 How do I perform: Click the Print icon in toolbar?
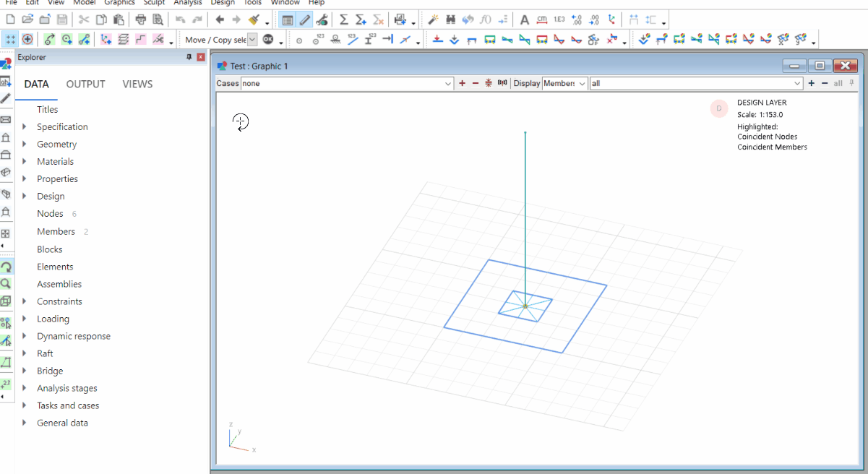point(141,20)
